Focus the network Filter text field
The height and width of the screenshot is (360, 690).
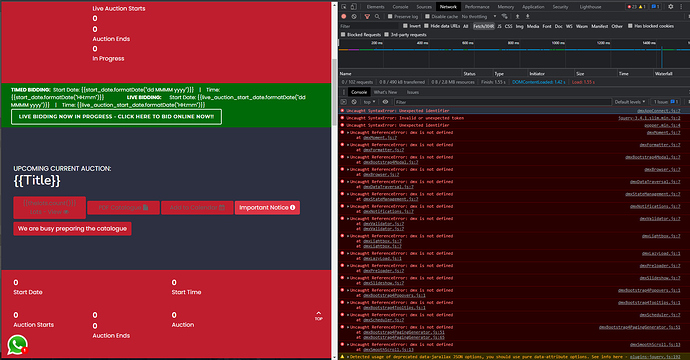[x=369, y=26]
